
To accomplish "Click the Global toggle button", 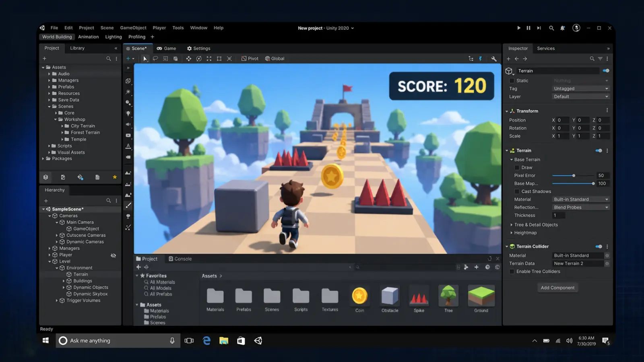I will tap(275, 59).
